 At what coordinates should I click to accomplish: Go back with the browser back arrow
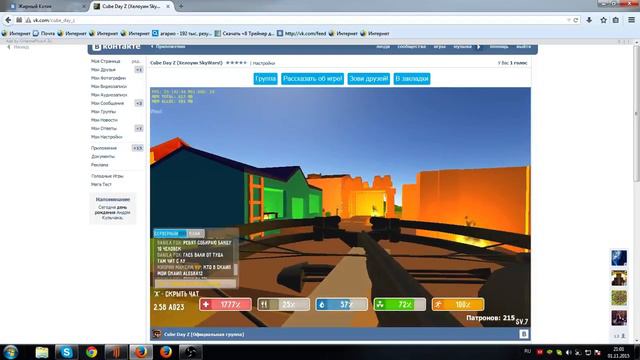point(8,20)
